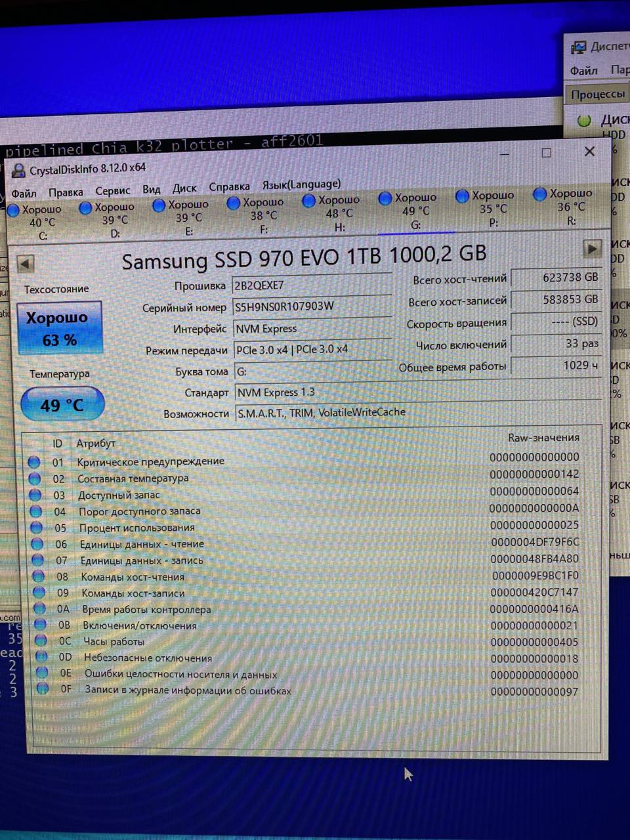630x840 pixels.
Task: Click the Интерфейс field NVM Express
Action: click(x=312, y=327)
